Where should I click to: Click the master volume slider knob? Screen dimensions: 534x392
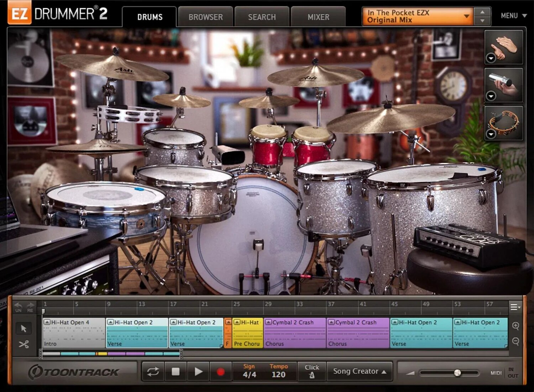point(457,373)
